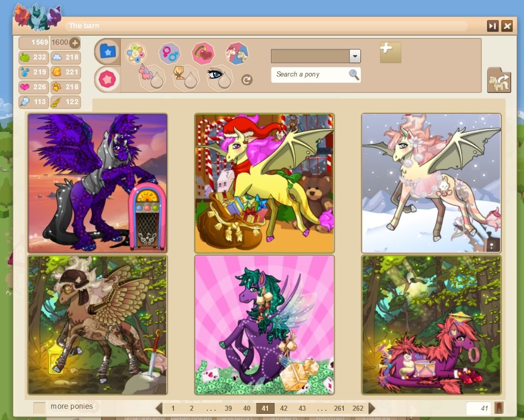Go to previous page arrow
Image resolution: width=524 pixels, height=420 pixels.
[159, 408]
